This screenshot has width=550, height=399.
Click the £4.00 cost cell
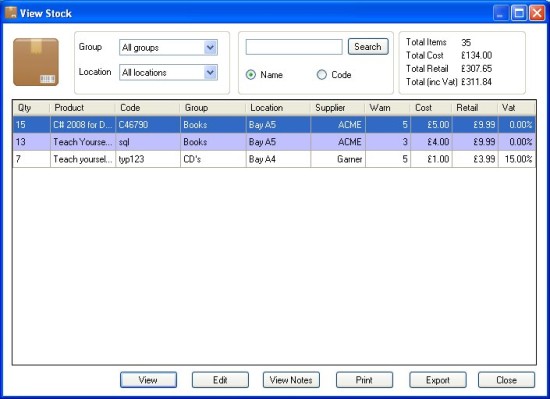[x=431, y=142]
